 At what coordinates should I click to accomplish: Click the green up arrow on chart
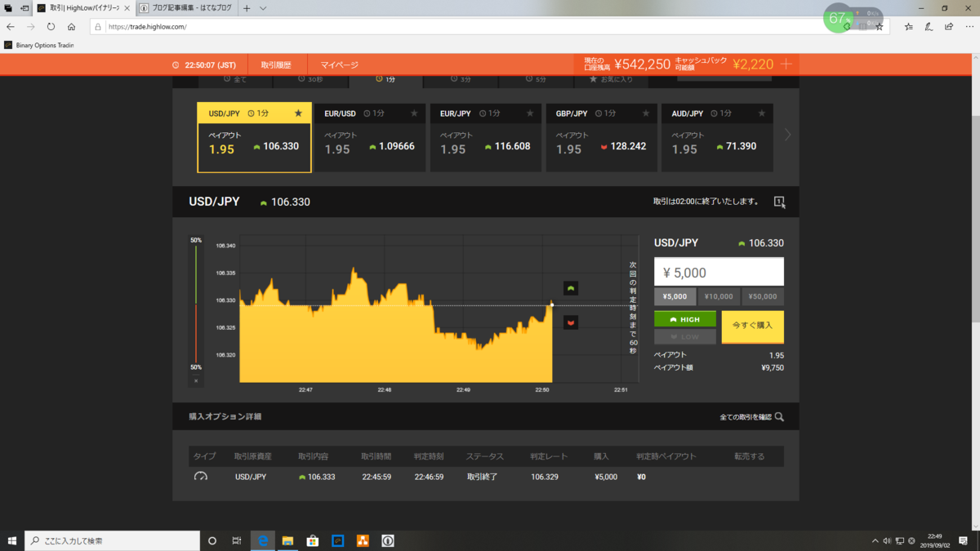tap(571, 288)
